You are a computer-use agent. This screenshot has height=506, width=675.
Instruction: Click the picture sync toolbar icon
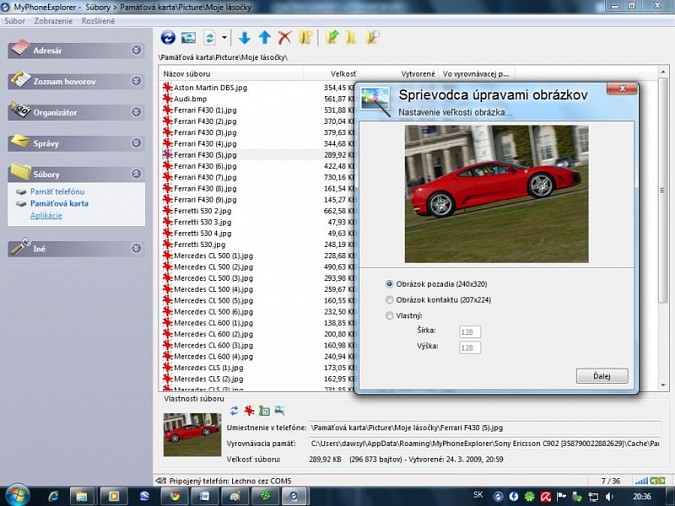tap(188, 38)
